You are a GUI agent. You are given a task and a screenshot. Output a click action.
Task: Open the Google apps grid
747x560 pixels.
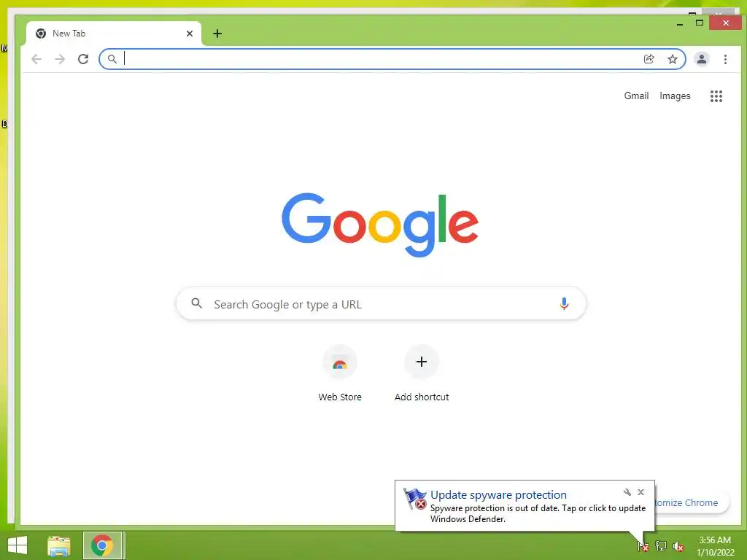pos(716,96)
